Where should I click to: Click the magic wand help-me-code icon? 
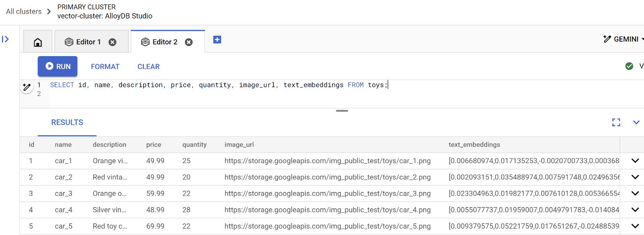pos(27,87)
